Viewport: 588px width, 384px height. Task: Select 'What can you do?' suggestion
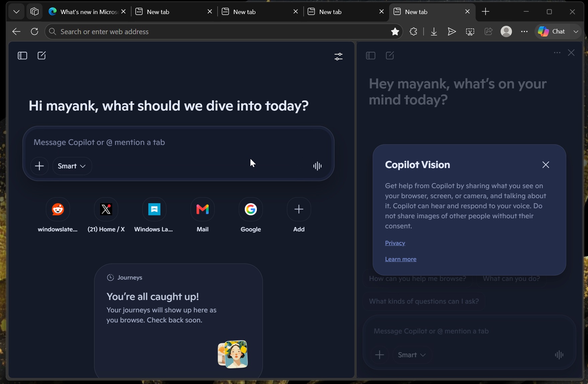(511, 279)
